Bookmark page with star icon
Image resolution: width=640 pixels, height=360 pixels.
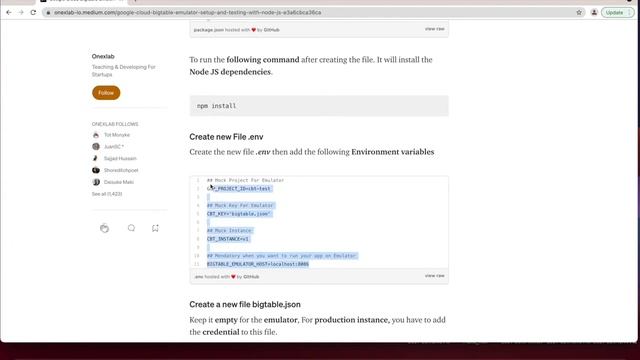coord(579,13)
